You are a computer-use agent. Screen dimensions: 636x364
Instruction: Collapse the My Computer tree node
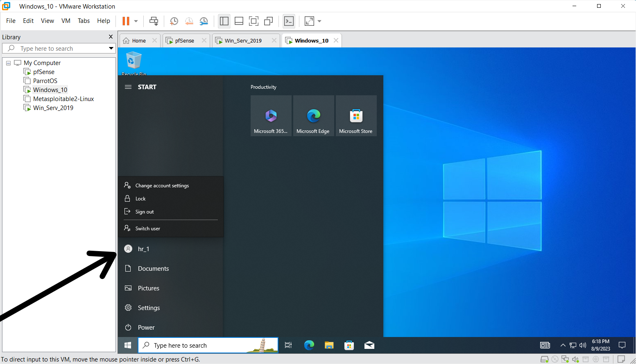8,63
